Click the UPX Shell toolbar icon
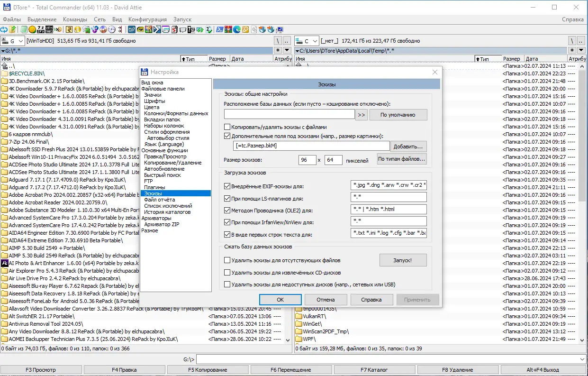Screen dimensions: 588x376 pos(49,29)
